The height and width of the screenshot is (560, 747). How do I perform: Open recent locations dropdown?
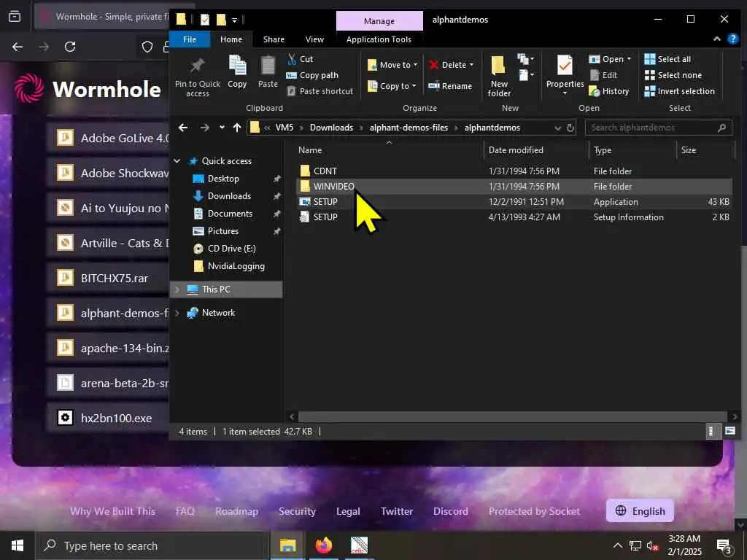point(222,128)
